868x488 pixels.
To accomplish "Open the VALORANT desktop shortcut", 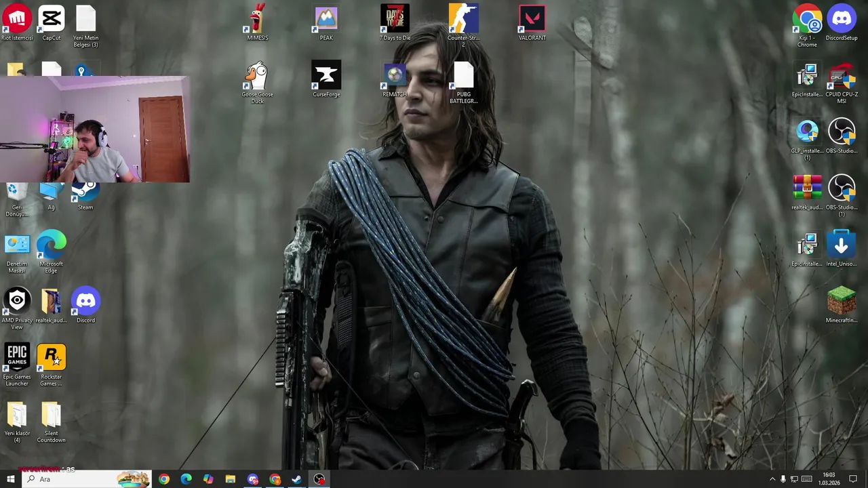I will [x=532, y=22].
